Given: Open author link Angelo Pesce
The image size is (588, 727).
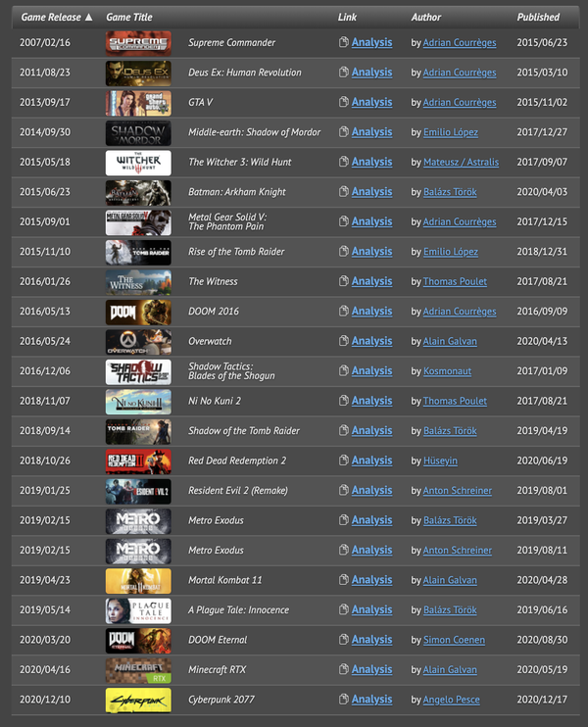Looking at the screenshot, I should (x=451, y=700).
